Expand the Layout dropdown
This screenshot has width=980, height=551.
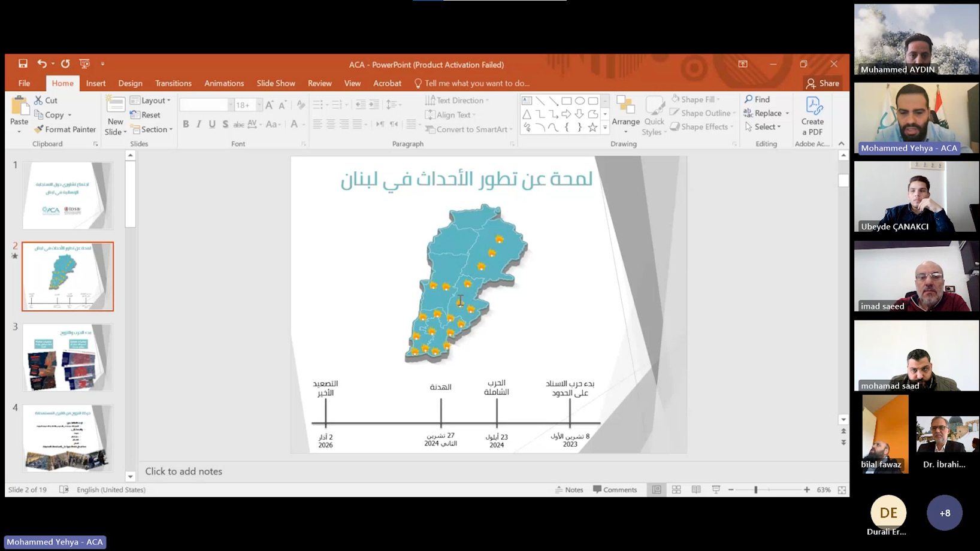click(151, 100)
